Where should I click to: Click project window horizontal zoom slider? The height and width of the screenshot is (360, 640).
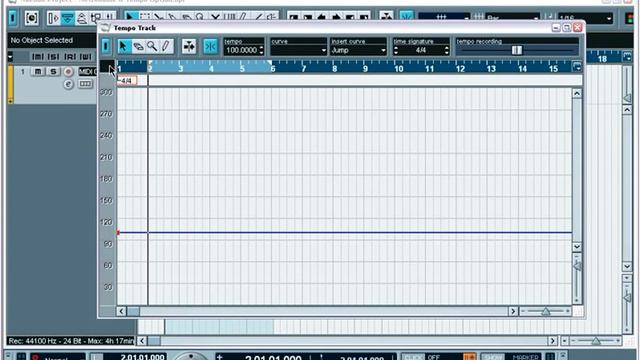click(596, 341)
